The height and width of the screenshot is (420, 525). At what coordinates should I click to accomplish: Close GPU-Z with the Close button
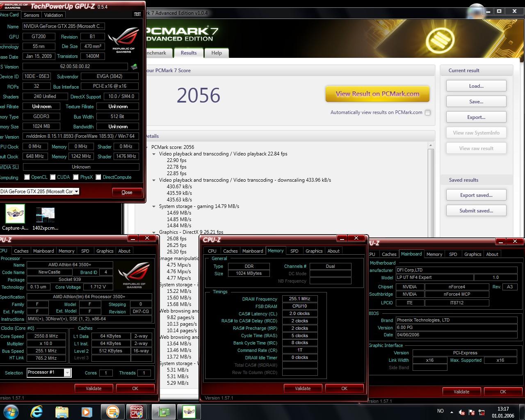click(127, 192)
